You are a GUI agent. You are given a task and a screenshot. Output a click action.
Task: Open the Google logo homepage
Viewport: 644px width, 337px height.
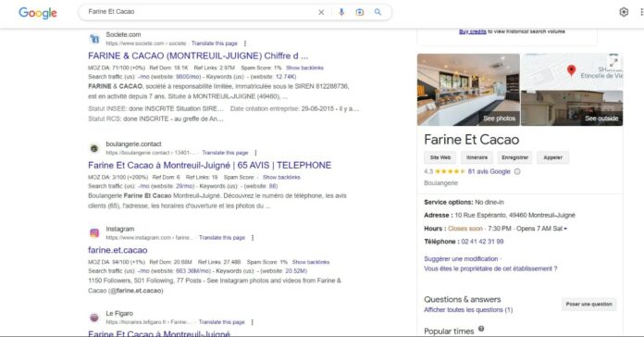point(38,13)
